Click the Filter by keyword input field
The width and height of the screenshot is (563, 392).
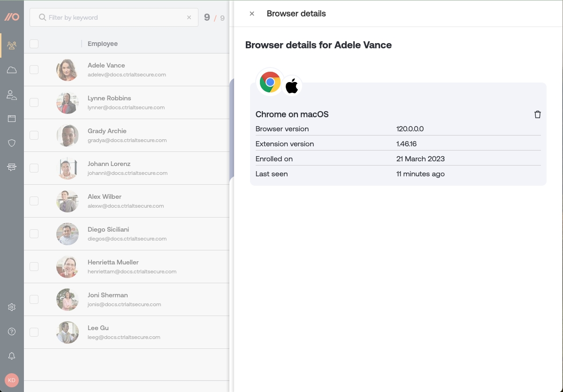click(x=113, y=17)
